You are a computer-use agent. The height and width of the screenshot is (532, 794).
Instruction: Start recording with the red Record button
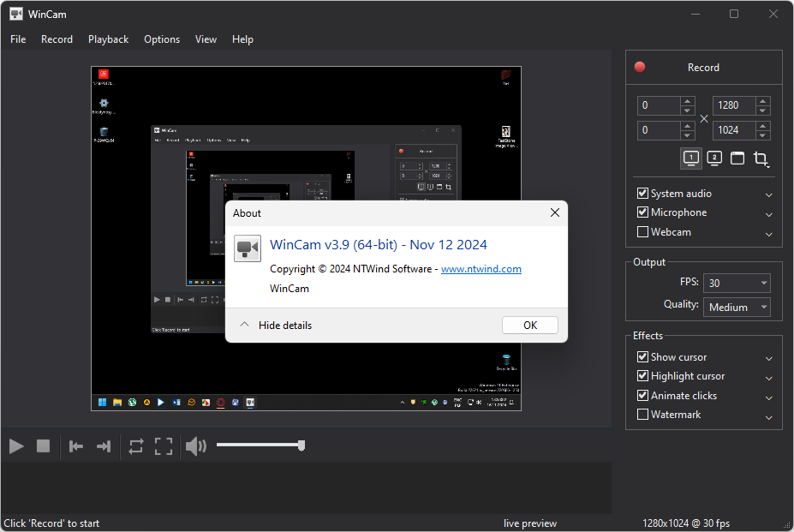tap(704, 68)
